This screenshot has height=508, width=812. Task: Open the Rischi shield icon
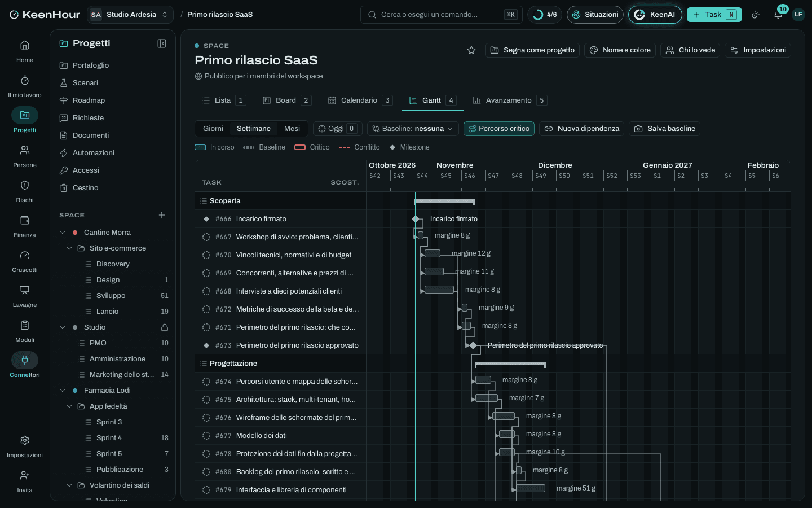pos(25,185)
